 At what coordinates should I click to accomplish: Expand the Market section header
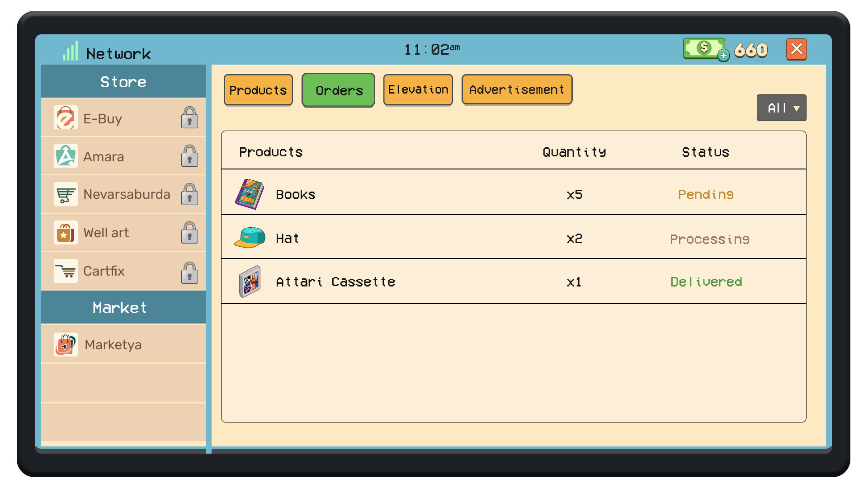click(119, 308)
